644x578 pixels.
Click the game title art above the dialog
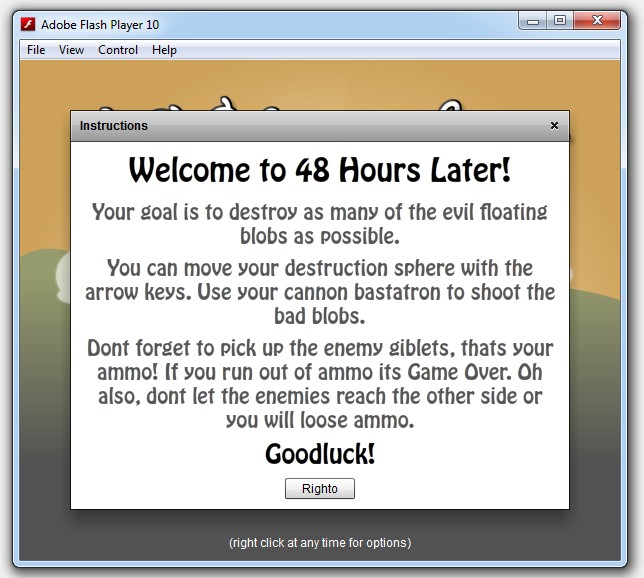coord(320,101)
